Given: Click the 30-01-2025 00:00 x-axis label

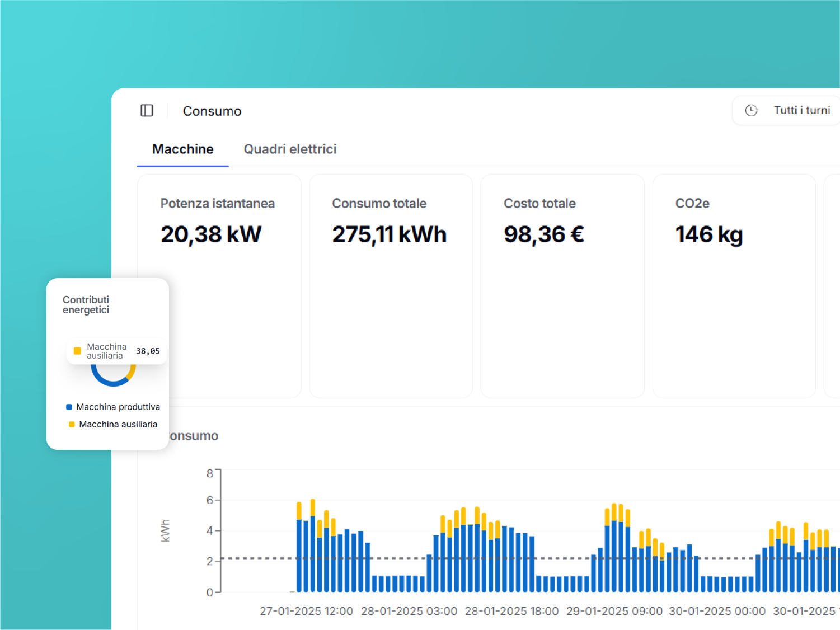Looking at the screenshot, I should 717,611.
